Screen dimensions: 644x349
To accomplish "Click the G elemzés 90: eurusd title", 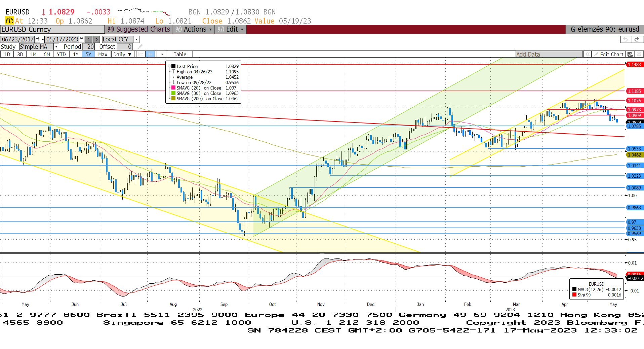I will (605, 29).
